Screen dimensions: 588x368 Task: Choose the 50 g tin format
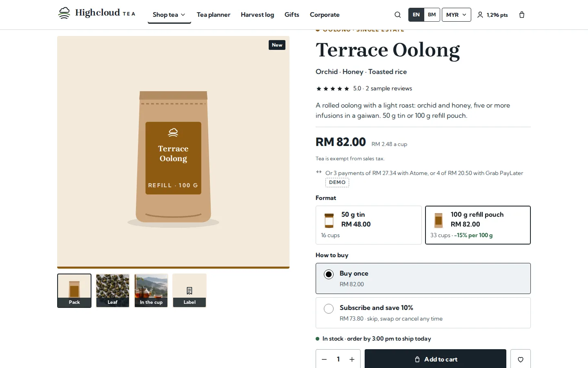[x=368, y=225]
